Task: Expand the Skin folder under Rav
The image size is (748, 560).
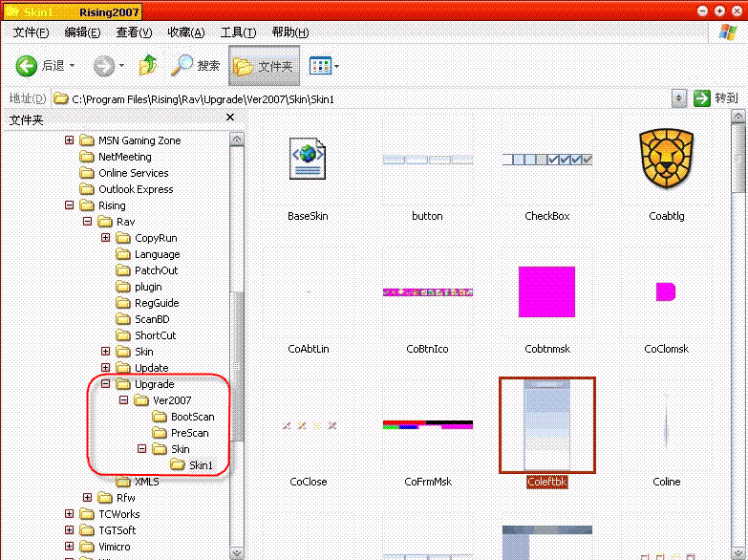Action: point(105,351)
